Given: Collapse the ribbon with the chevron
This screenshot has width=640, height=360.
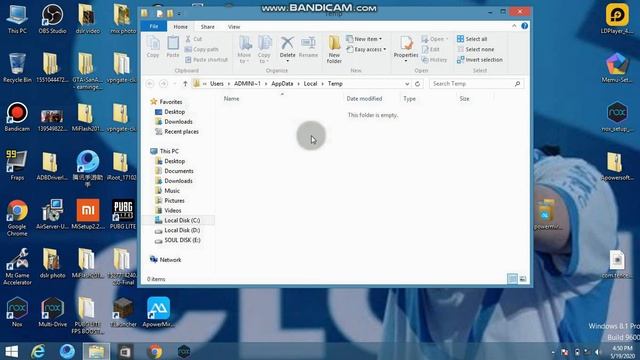Looking at the screenshot, I should 514,26.
